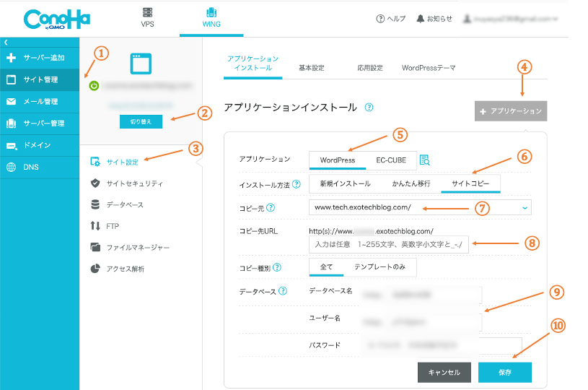Viewport: 588px width, 390px height.
Task: Click the site window icon
Action: [x=141, y=64]
